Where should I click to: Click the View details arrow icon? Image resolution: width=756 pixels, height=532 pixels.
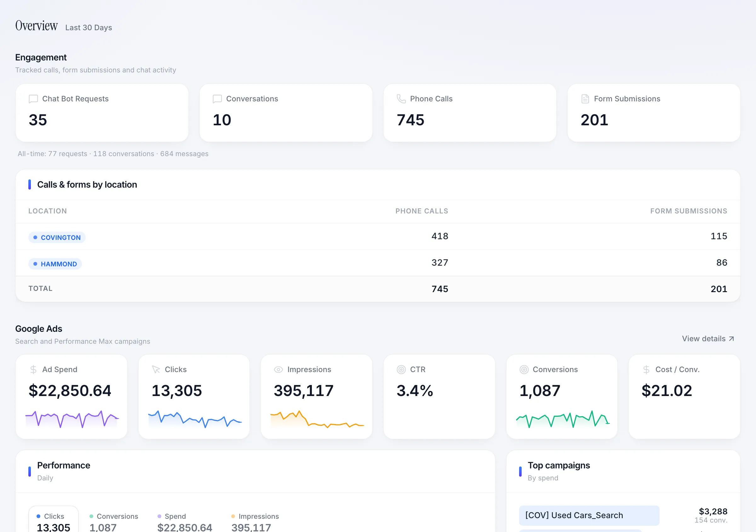(731, 338)
